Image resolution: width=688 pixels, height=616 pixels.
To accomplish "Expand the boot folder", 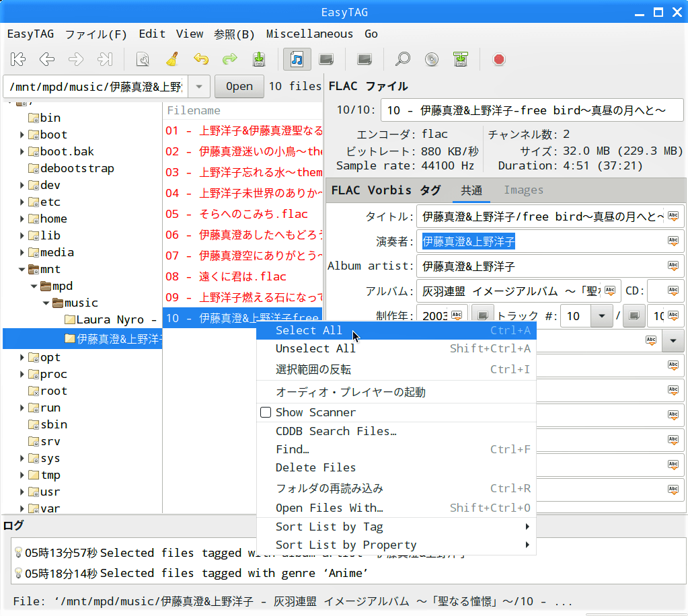I will point(22,134).
